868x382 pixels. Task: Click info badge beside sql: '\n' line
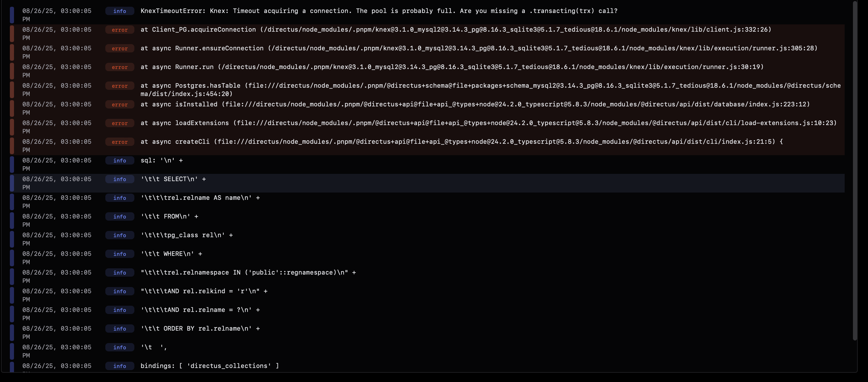click(120, 160)
